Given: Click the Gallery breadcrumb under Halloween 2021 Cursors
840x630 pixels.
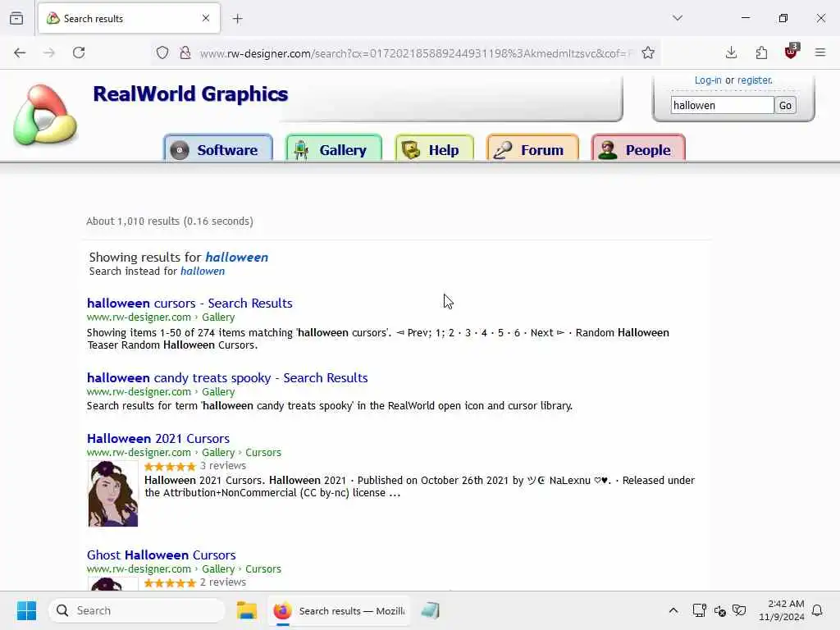Looking at the screenshot, I should (218, 453).
